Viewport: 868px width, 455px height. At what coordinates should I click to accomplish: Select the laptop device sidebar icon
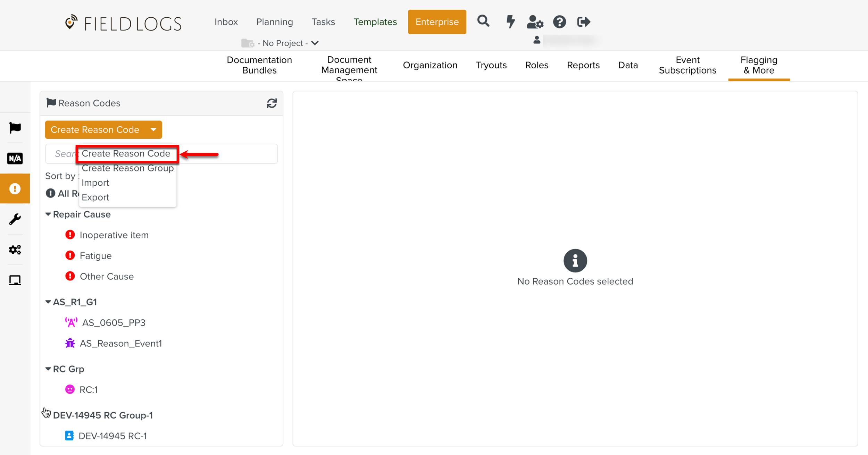(x=15, y=280)
